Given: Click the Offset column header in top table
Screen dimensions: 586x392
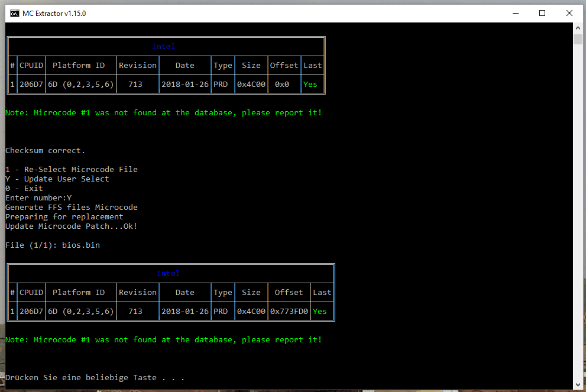Looking at the screenshot, I should (x=284, y=66).
